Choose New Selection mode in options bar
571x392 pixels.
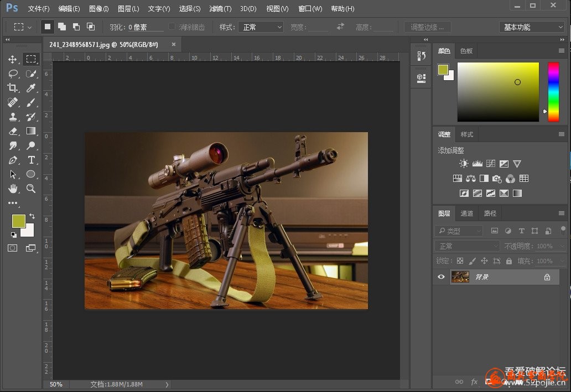coord(48,27)
